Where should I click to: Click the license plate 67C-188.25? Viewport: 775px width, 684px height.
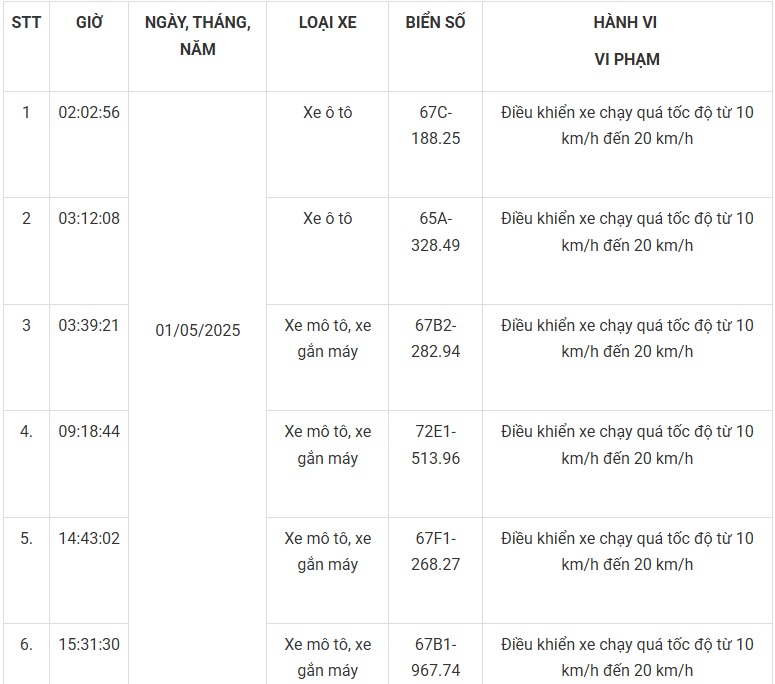(435, 126)
